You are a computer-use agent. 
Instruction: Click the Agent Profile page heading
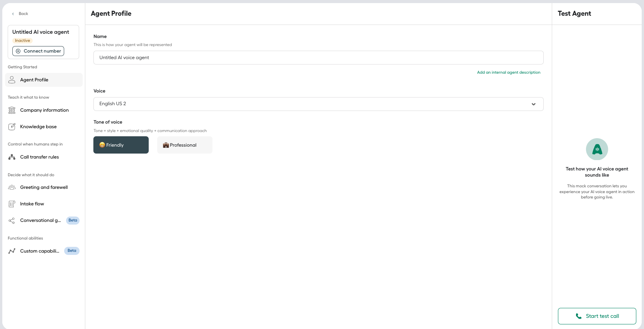coord(111,13)
